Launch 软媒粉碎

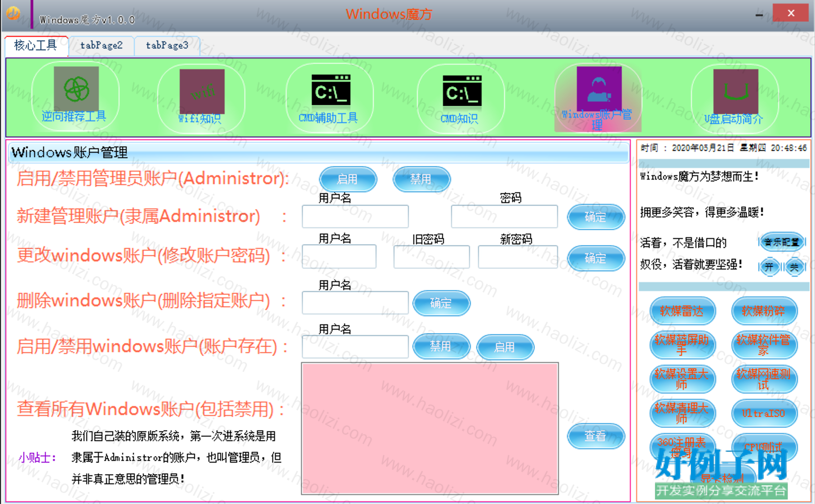764,311
